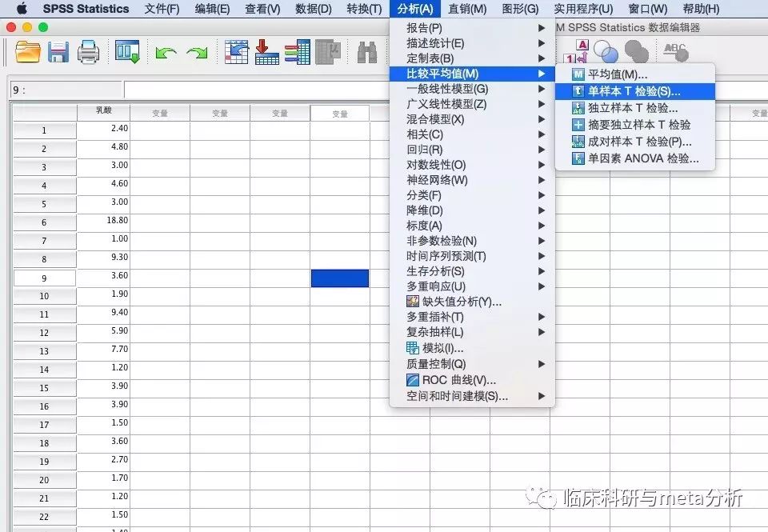This screenshot has width=768, height=532.
Task: Open the 转换(T) menu
Action: (364, 9)
